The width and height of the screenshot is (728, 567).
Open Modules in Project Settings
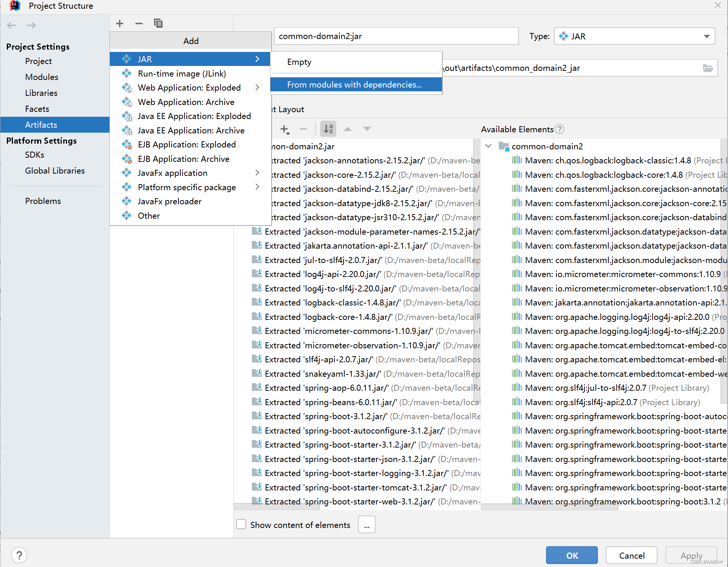(x=42, y=77)
